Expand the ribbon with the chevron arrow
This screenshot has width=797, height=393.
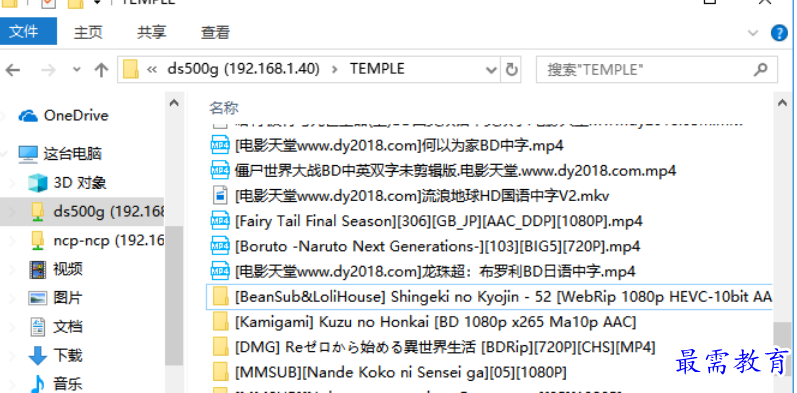[x=753, y=33]
